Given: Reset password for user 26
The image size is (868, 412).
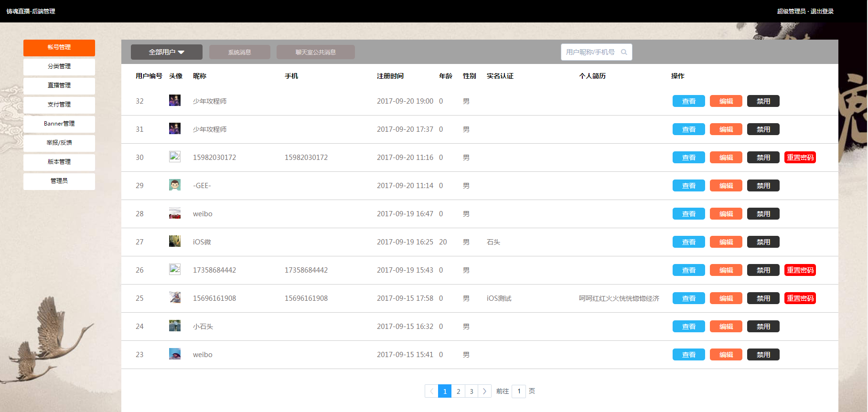Looking at the screenshot, I should click(x=800, y=270).
